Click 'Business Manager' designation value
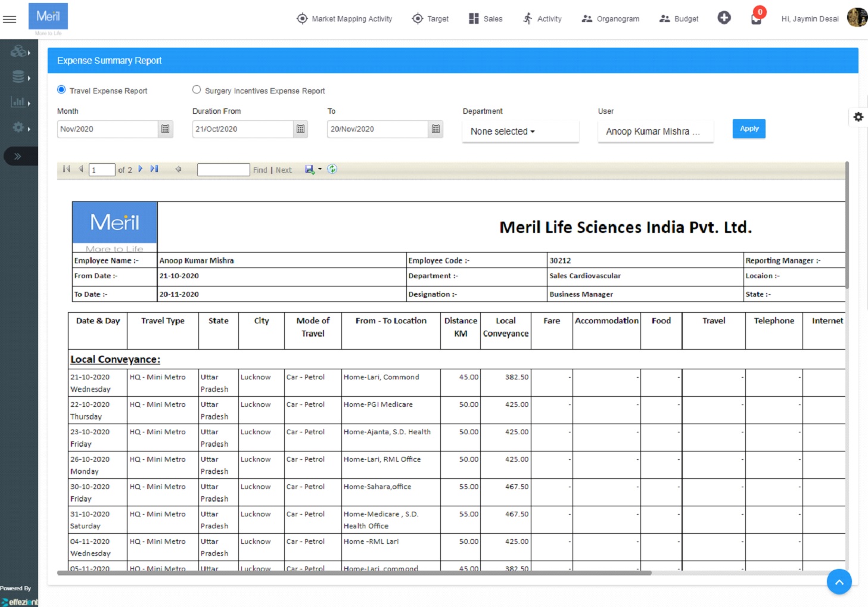Screen dimensions: 868x607 [581, 294]
